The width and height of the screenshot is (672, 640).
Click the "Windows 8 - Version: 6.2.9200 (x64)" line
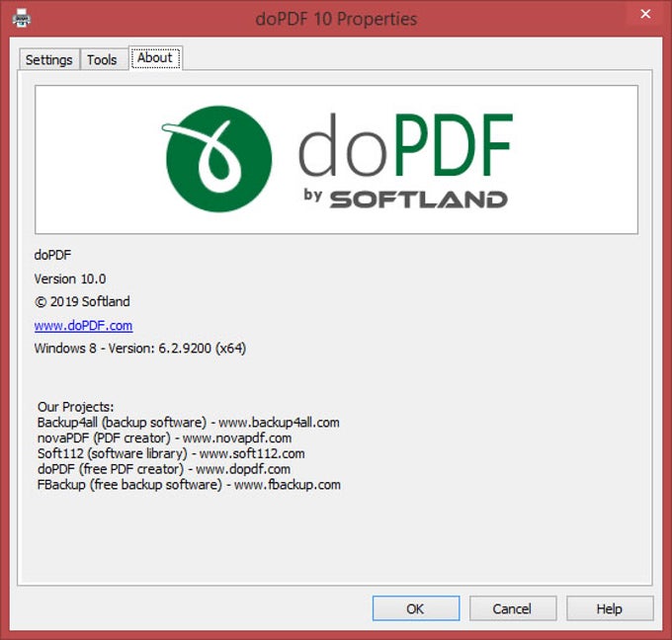point(140,349)
